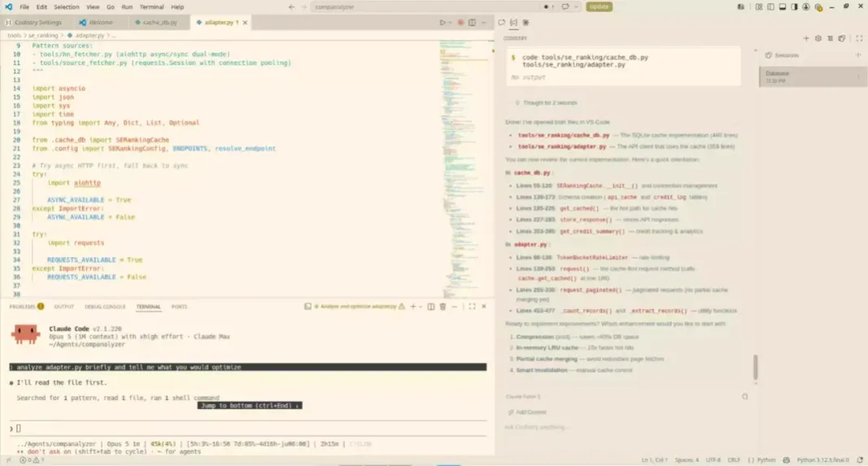Start new Codistry chat with plus icon
The height and width of the screenshot is (466, 868).
(x=806, y=39)
